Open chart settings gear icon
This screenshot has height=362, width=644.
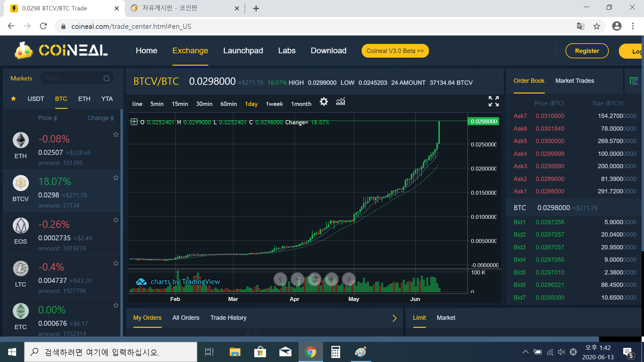click(x=324, y=102)
